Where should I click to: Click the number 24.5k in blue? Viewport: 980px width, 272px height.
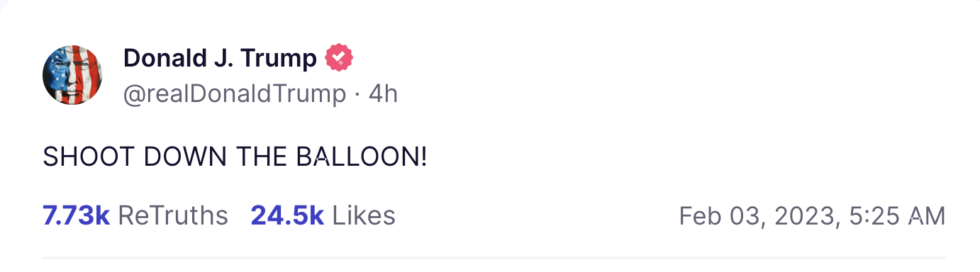click(x=287, y=215)
